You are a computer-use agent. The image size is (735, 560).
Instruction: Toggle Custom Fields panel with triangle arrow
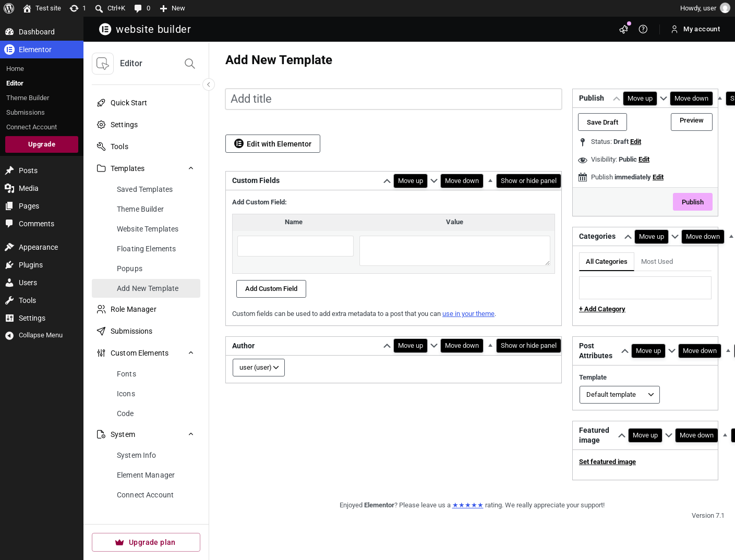tap(490, 180)
